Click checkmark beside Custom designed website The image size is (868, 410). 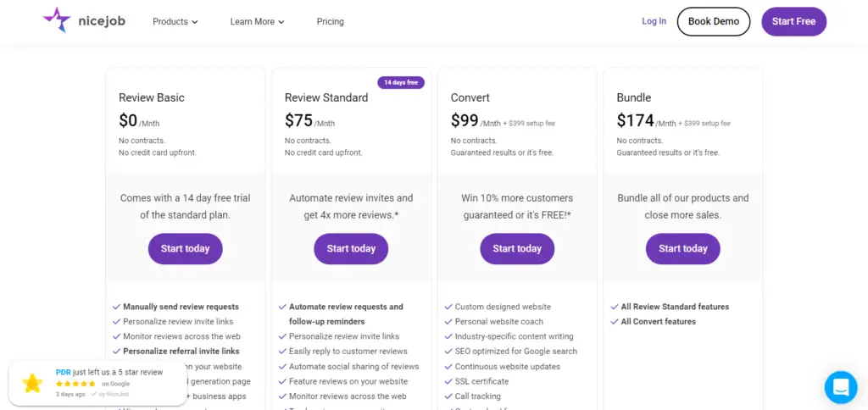[x=448, y=307]
